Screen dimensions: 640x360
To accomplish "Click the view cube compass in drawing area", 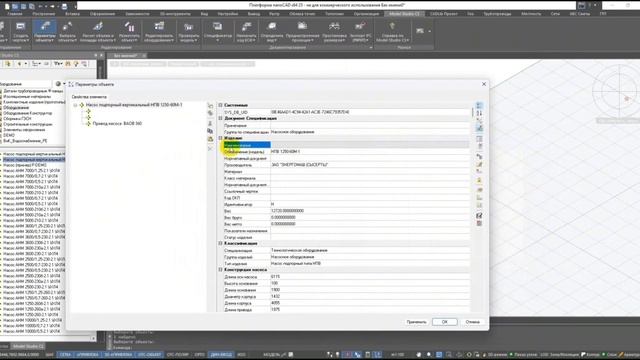I will tap(618, 91).
